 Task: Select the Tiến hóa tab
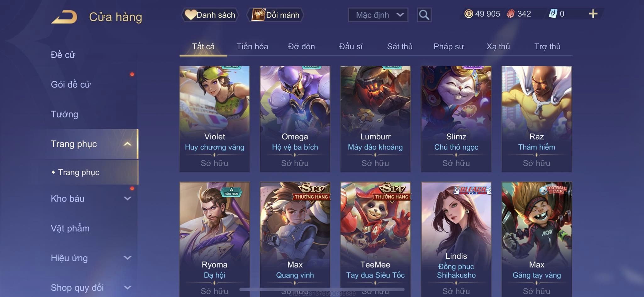pyautogui.click(x=252, y=46)
